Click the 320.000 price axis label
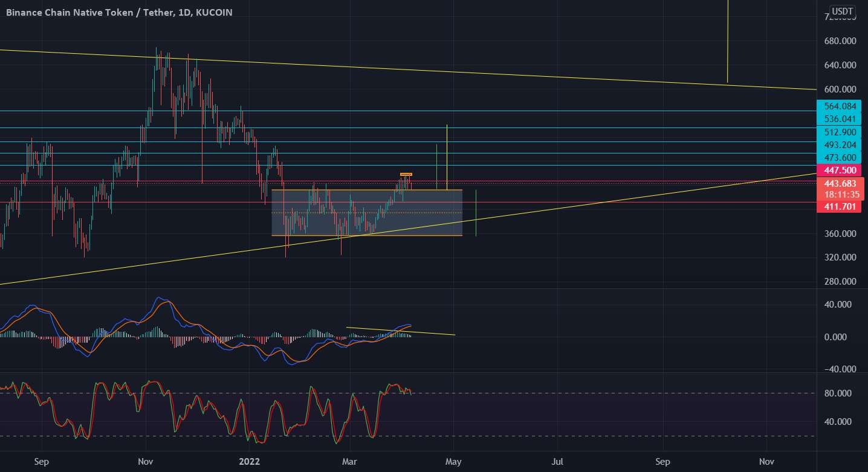This screenshot has width=868, height=472. [x=840, y=257]
